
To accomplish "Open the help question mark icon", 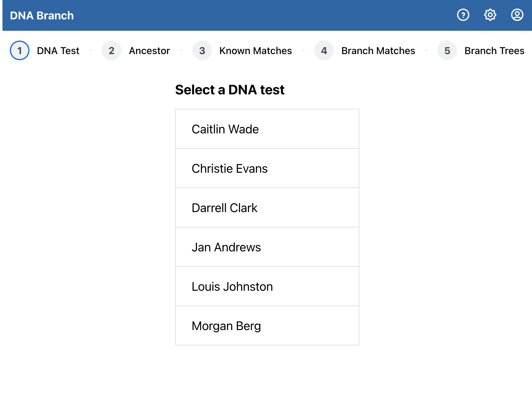I will (463, 15).
